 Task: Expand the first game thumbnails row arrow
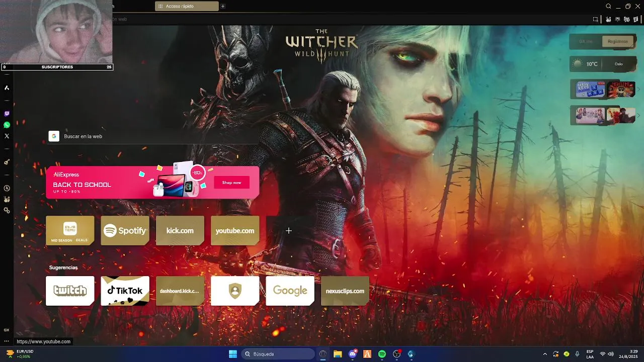638,89
